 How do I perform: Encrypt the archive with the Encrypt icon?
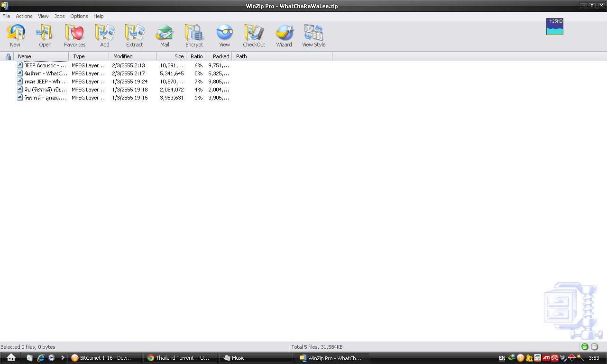pyautogui.click(x=194, y=36)
